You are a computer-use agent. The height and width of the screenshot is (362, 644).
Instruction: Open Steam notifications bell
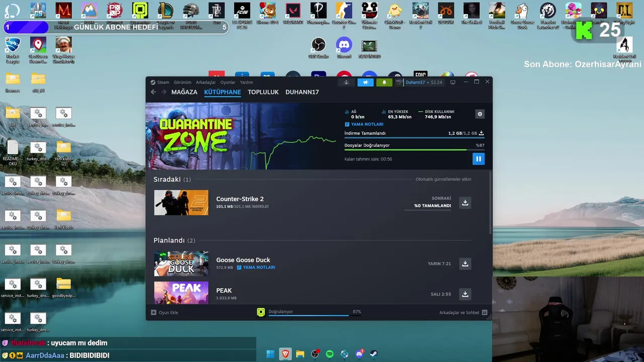384,82
